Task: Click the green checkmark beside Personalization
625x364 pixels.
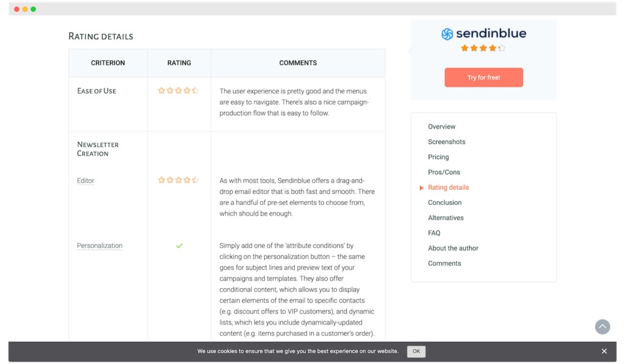Action: point(179,246)
